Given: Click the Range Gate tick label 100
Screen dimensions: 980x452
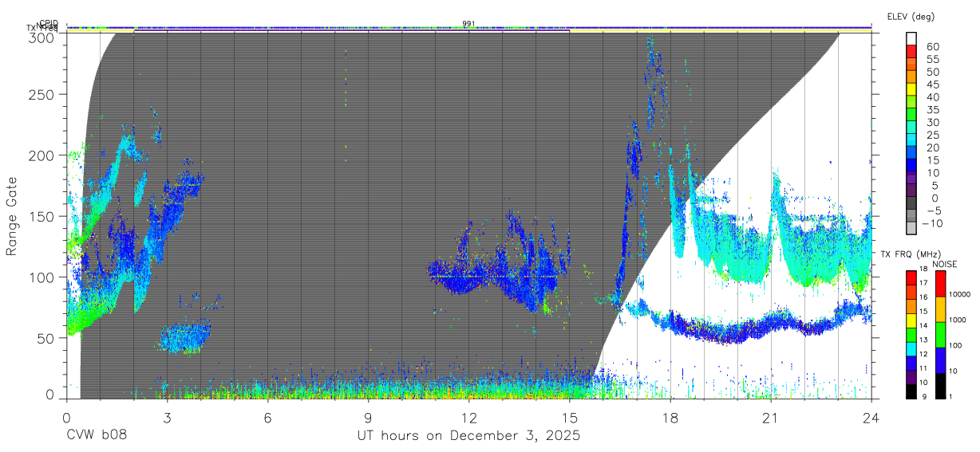Looking at the screenshot, I should pyautogui.click(x=41, y=277).
